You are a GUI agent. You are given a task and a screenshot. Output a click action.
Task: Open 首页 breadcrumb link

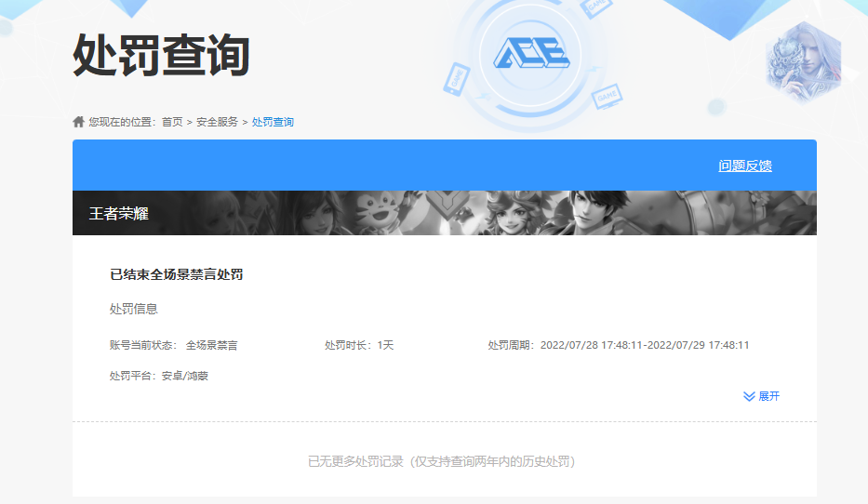pyautogui.click(x=172, y=122)
